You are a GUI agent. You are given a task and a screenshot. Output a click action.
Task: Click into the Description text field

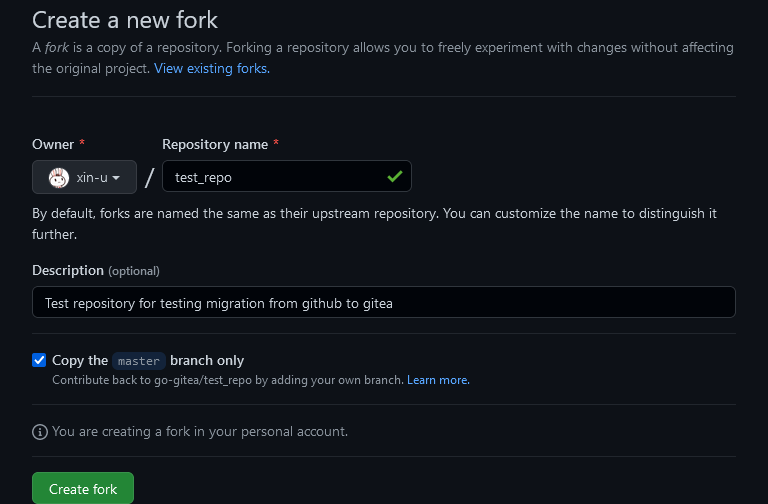click(384, 302)
